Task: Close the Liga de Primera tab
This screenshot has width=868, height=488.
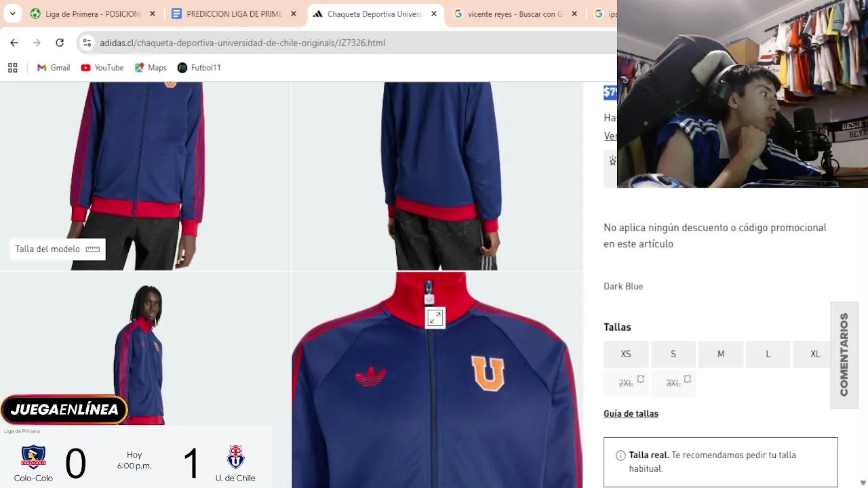Action: point(153,14)
